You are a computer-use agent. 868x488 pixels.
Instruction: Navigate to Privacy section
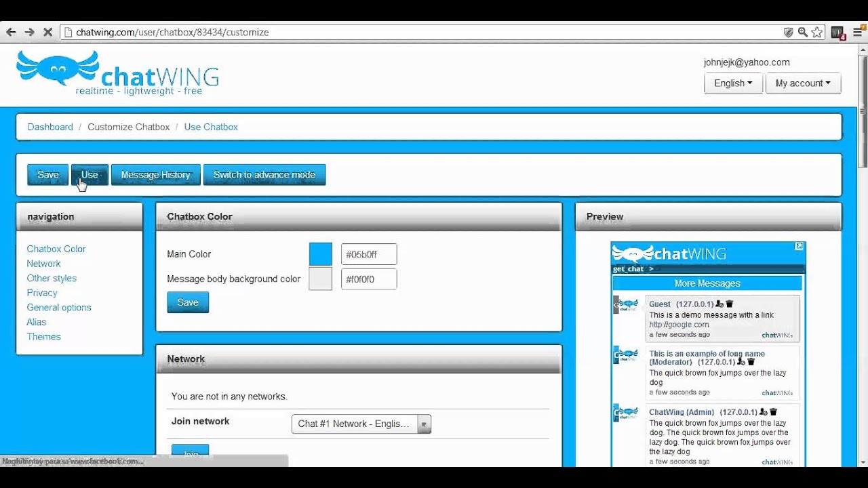coord(42,293)
